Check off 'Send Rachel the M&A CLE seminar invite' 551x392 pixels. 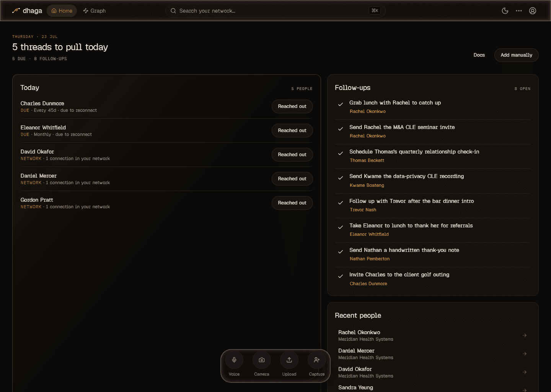pos(341,129)
